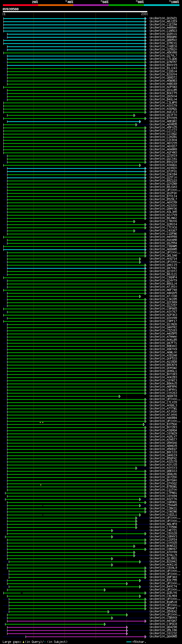
Task: Open hit UniRef100_Q1R0J1
Action: tap(163, 34)
